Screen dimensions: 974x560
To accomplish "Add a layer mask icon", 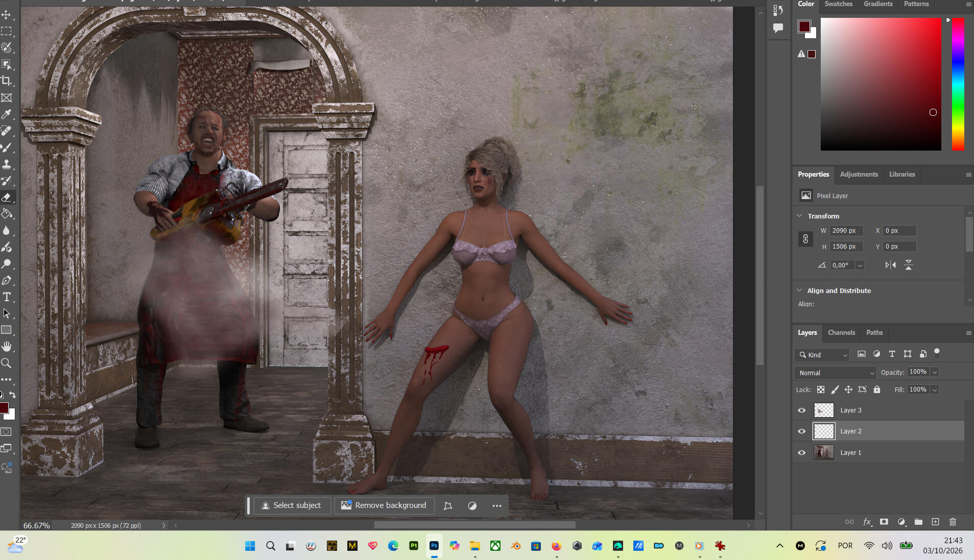I will (884, 522).
